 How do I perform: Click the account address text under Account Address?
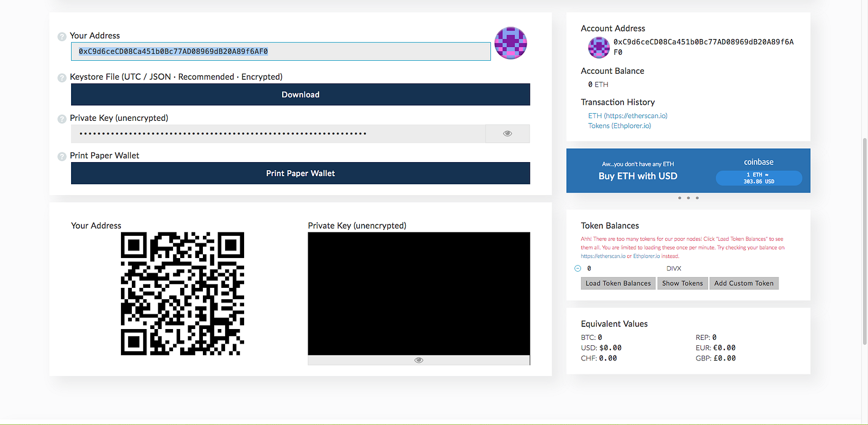coord(704,47)
